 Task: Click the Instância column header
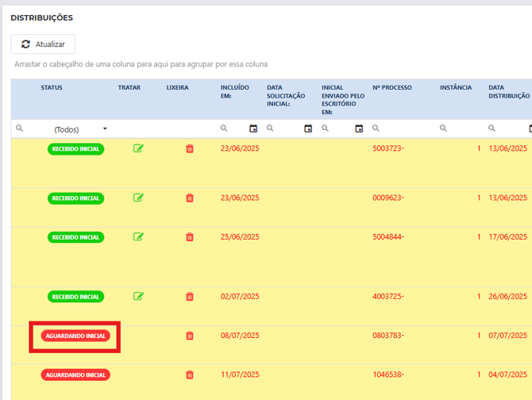coord(456,87)
